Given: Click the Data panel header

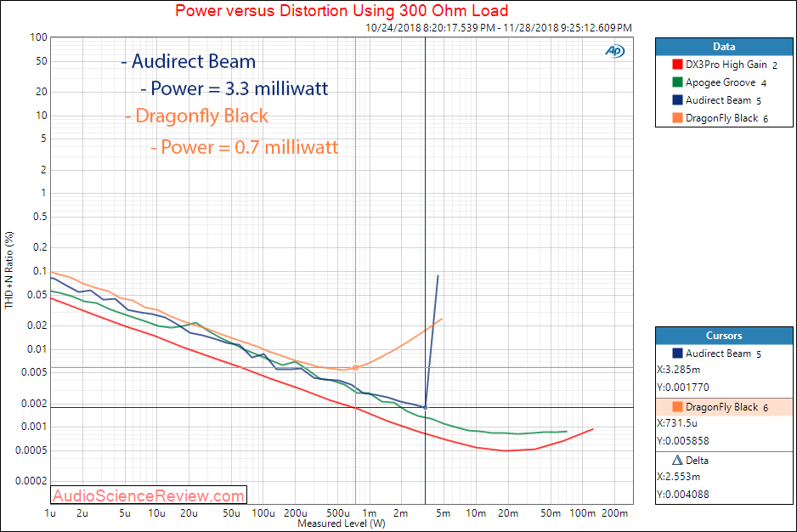Looking at the screenshot, I should tap(724, 47).
